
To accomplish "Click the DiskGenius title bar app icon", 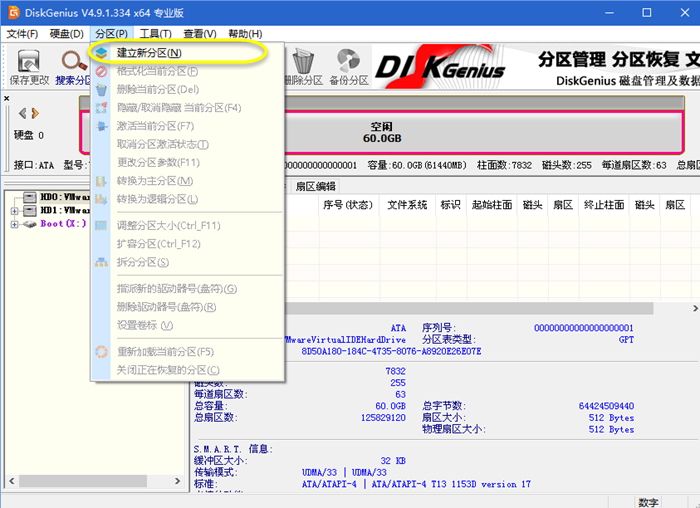I will point(13,12).
